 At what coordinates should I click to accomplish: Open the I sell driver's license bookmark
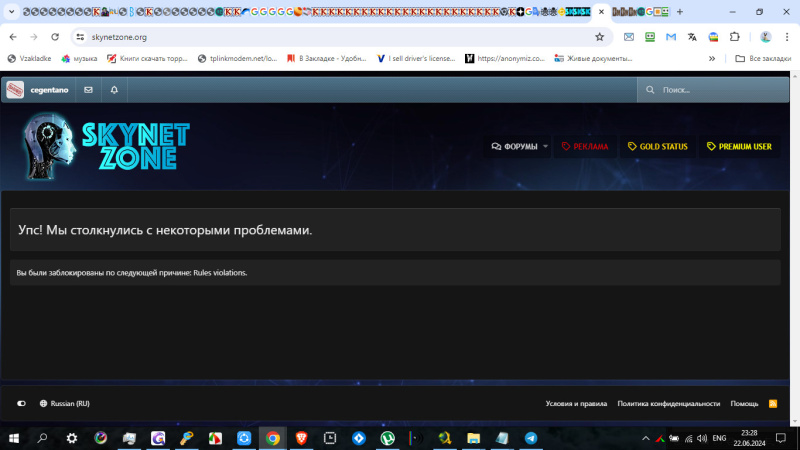pos(416,59)
